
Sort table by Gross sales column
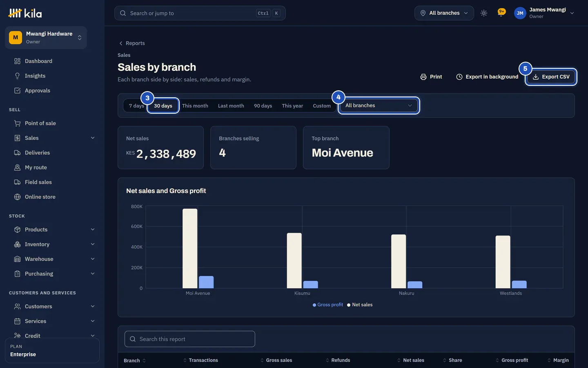(x=276, y=360)
